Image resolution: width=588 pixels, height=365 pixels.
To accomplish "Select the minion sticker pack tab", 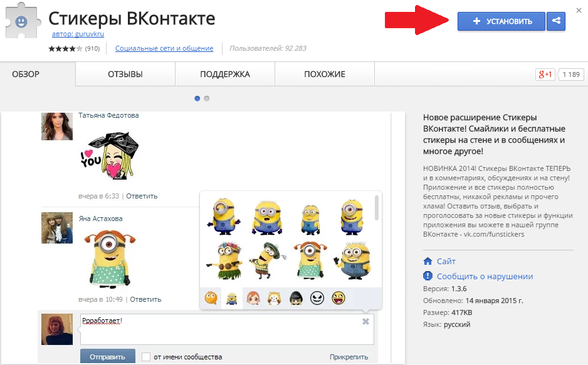I will pyautogui.click(x=232, y=299).
